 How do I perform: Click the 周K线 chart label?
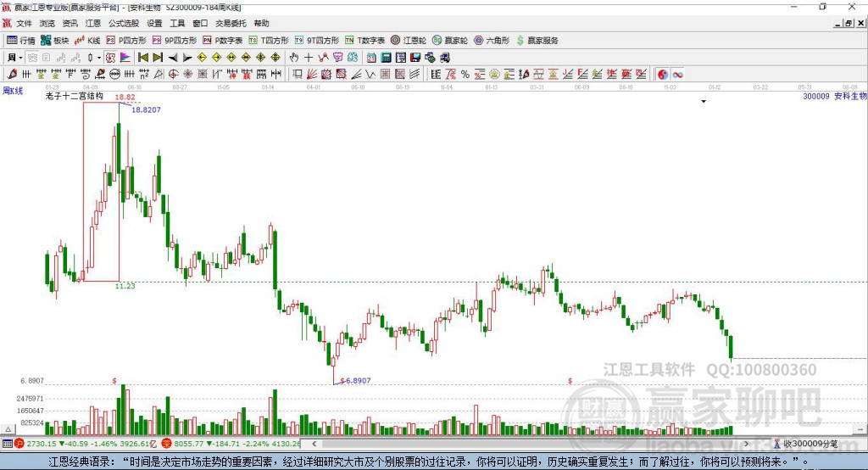pyautogui.click(x=13, y=90)
